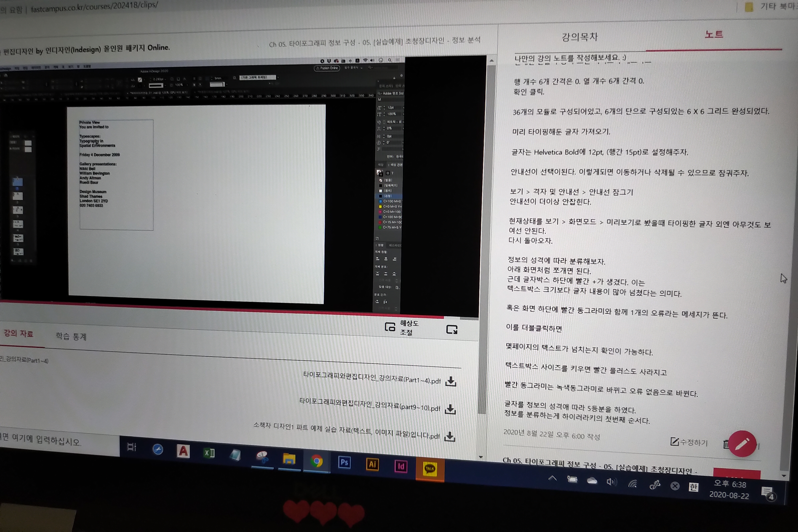
Task: Click the gray X circle tray icon
Action: 675,486
